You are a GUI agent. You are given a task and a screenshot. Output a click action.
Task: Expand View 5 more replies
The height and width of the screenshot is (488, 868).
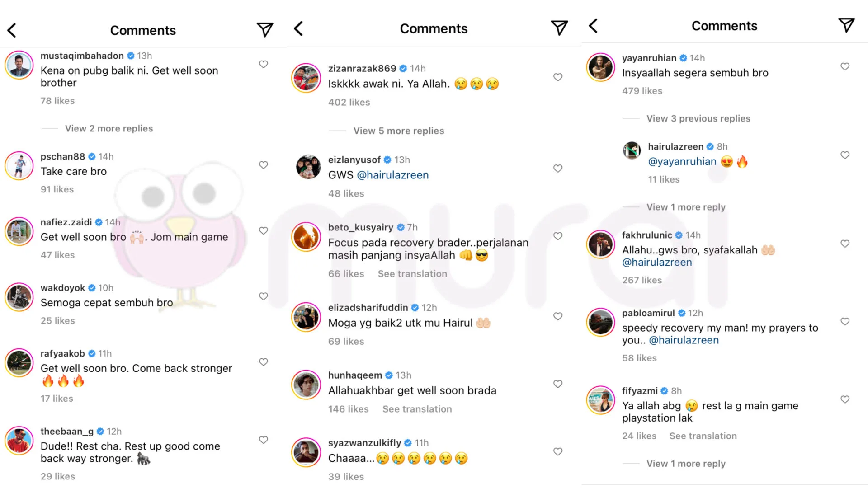pos(399,131)
